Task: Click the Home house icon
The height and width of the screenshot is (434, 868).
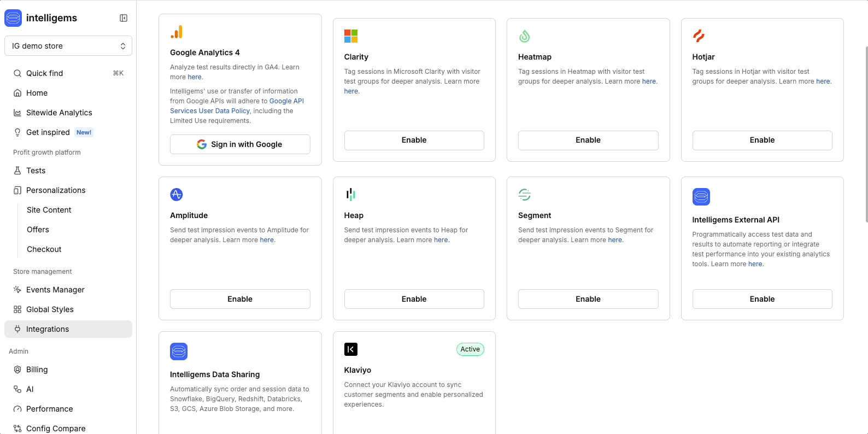Action: coord(17,93)
